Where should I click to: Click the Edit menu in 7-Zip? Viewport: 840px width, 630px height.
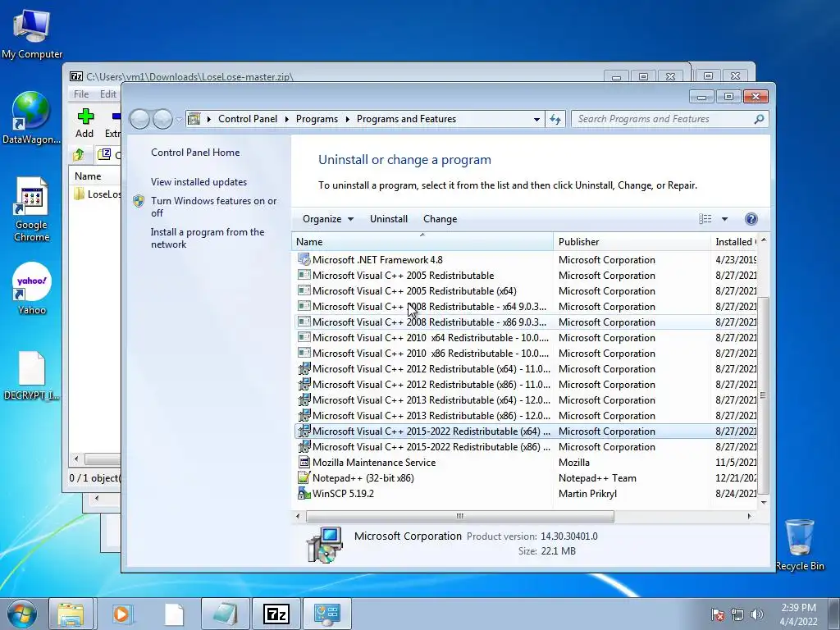click(x=107, y=94)
